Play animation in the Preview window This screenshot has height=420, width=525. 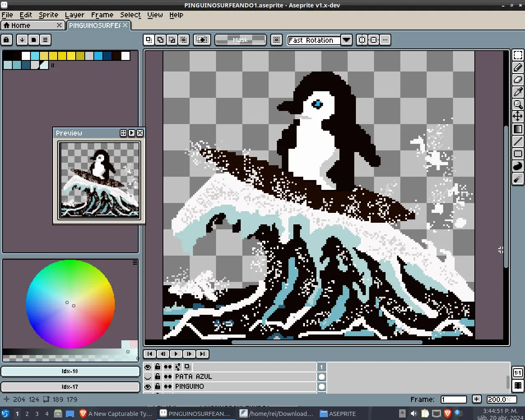tap(132, 133)
